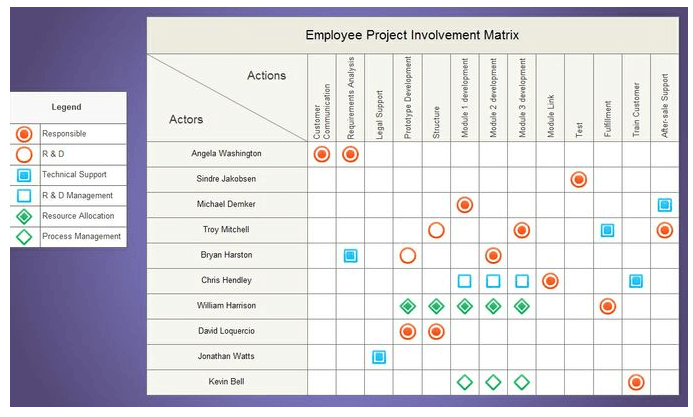Image resolution: width=693 pixels, height=417 pixels.
Task: Select the Resource Allocation diamond legend icon
Action: tap(24, 216)
